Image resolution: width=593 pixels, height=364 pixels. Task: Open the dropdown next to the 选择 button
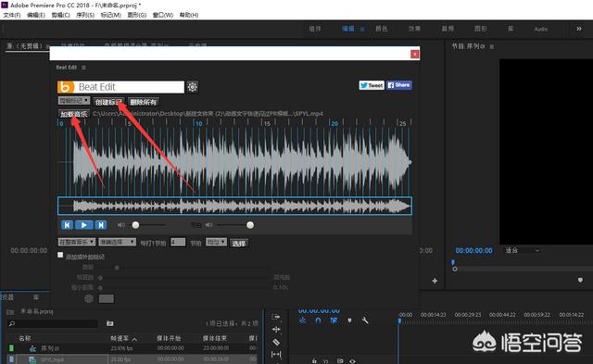pyautogui.click(x=216, y=242)
